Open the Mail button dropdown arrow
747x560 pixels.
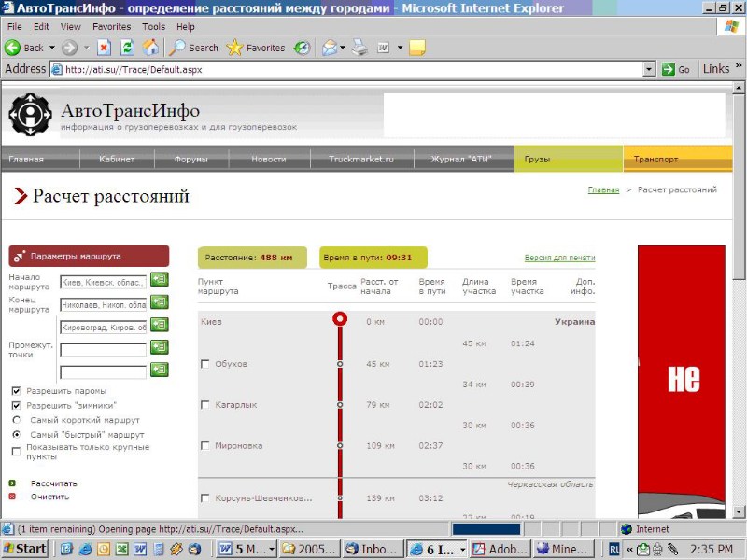[343, 48]
